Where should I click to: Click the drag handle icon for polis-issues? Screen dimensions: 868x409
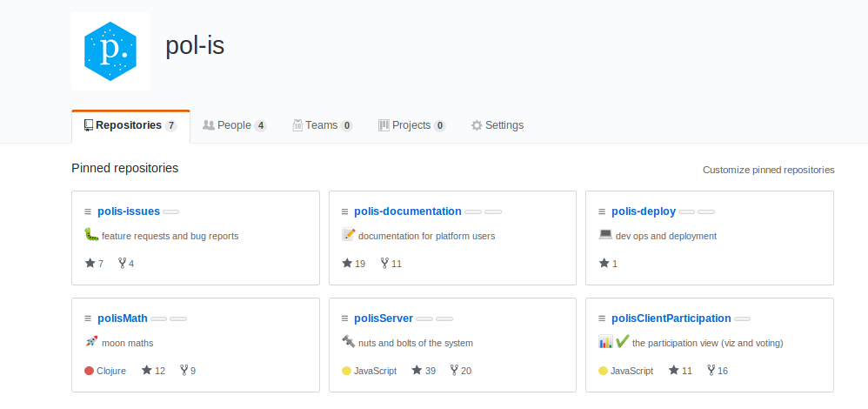(x=88, y=211)
